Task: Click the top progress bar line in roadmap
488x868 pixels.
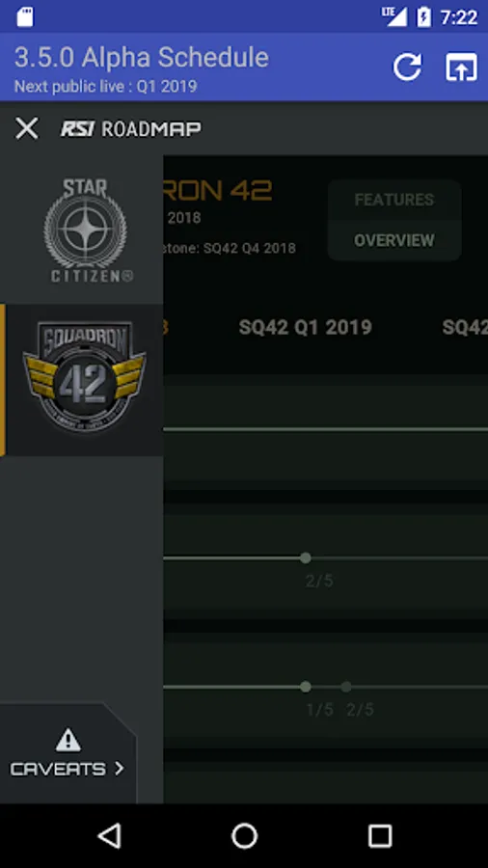Action: [x=325, y=429]
